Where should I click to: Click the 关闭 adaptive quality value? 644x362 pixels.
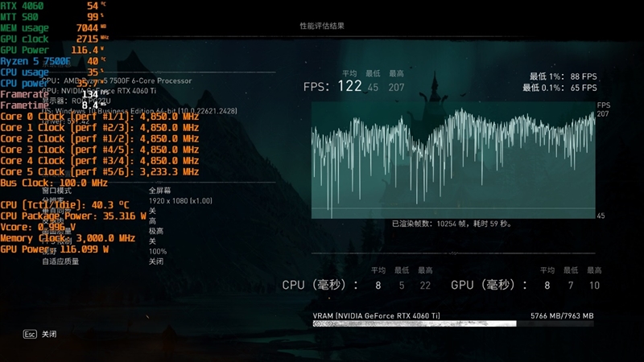tap(156, 261)
